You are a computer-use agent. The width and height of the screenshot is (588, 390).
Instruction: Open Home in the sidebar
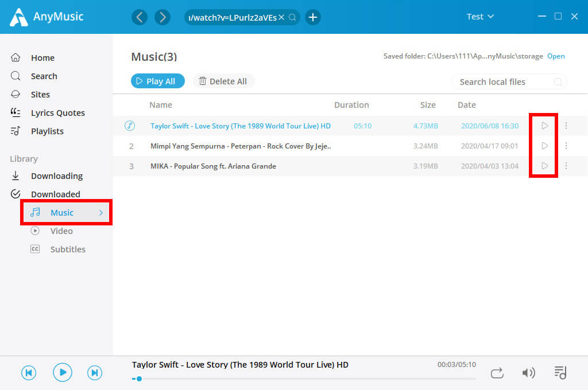42,58
